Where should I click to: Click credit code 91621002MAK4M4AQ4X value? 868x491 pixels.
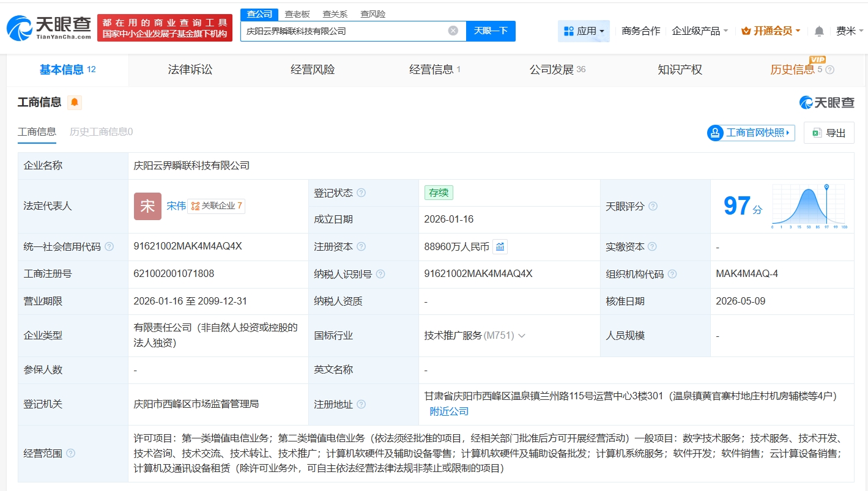tap(188, 246)
